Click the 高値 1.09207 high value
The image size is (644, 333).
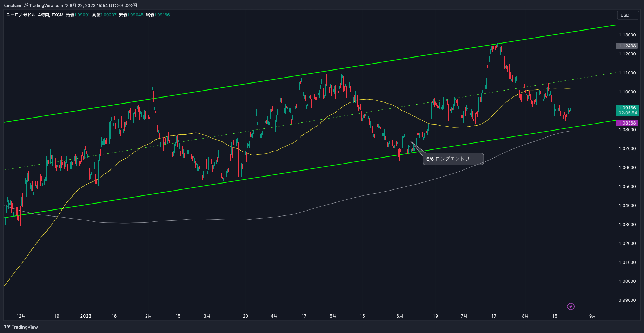click(x=104, y=15)
